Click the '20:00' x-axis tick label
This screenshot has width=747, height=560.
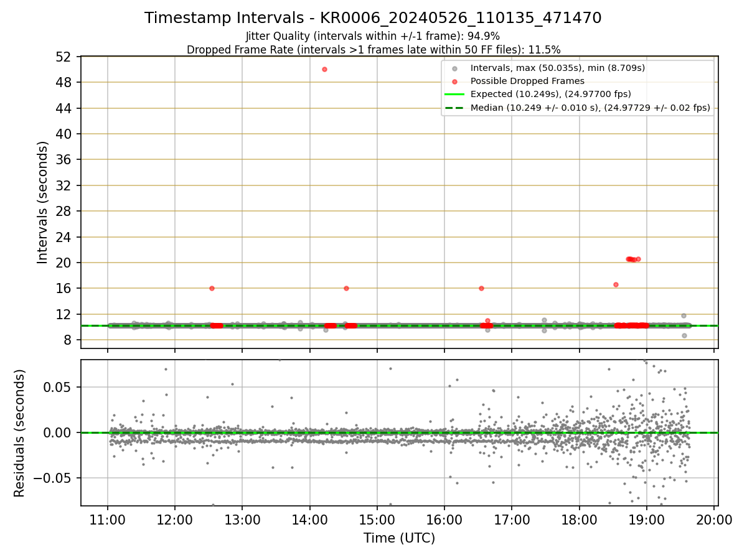pos(714,520)
